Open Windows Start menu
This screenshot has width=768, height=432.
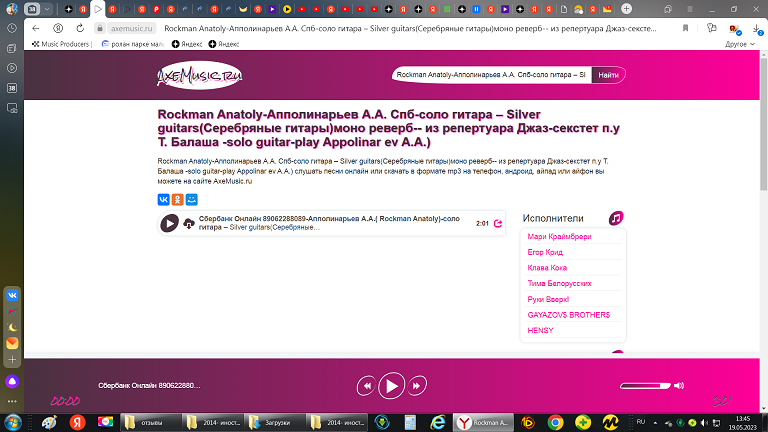[x=13, y=422]
